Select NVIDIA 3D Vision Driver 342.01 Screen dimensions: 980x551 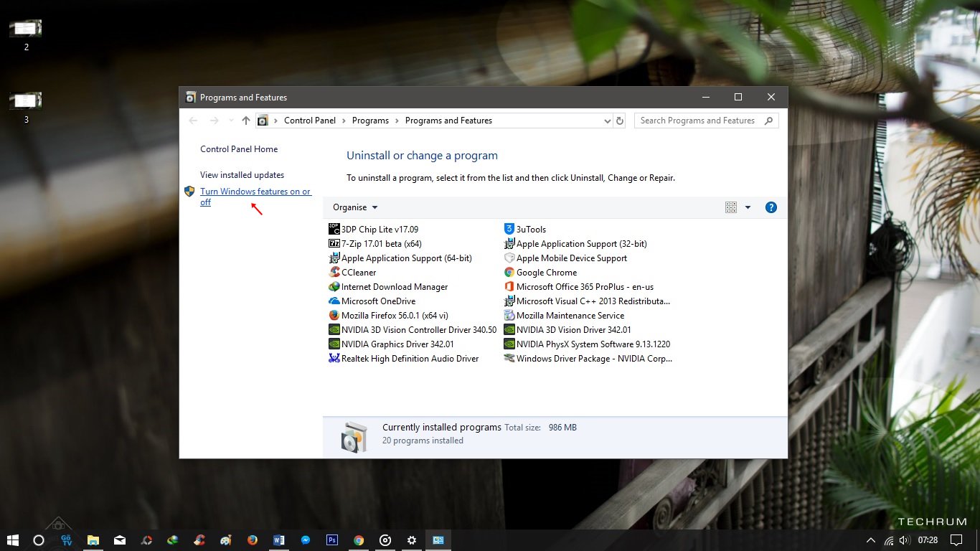[567, 330]
